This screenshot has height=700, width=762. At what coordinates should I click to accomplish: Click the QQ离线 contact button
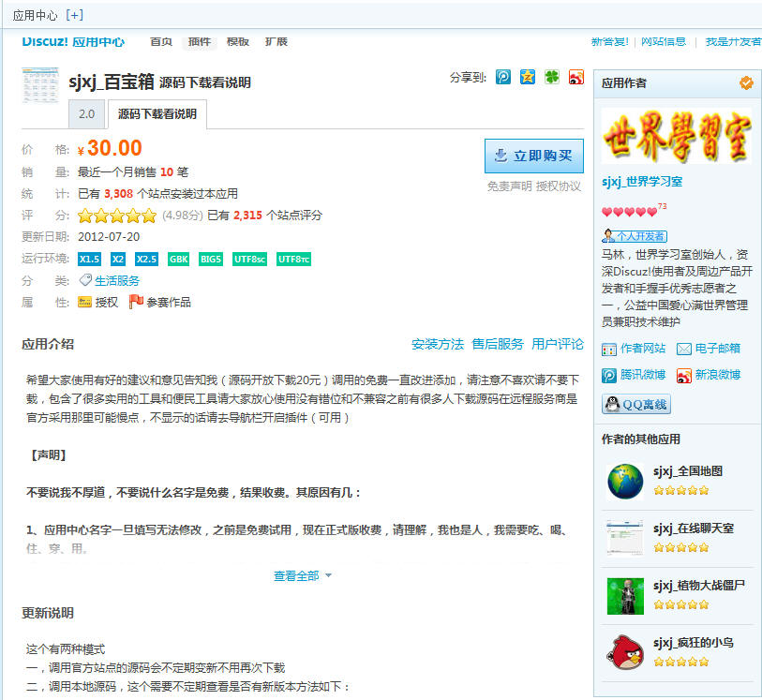click(x=636, y=404)
